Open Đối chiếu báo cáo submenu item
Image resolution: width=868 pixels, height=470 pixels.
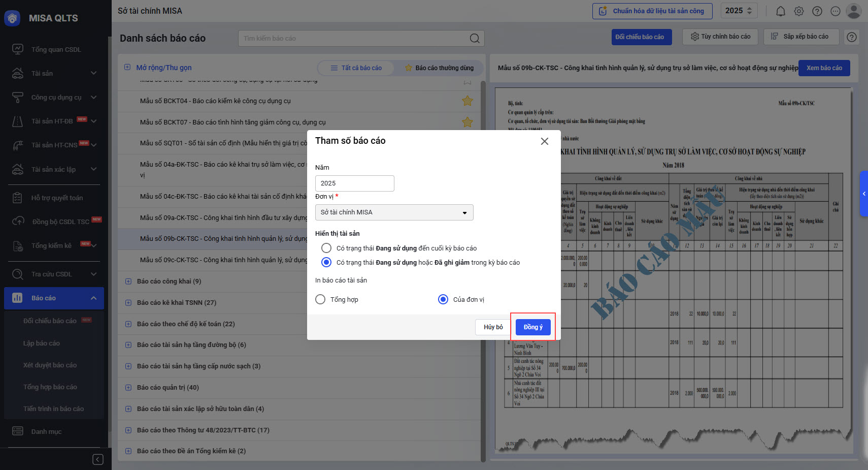click(50, 321)
